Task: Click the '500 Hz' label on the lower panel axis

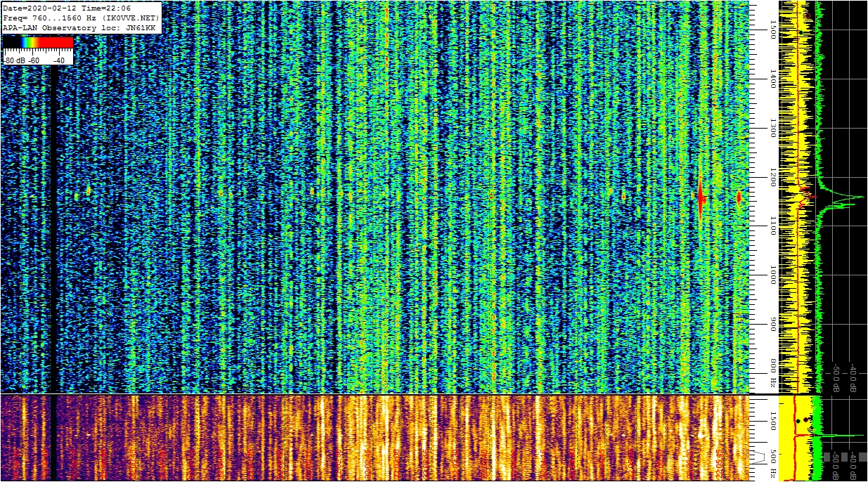Action: pos(773,464)
